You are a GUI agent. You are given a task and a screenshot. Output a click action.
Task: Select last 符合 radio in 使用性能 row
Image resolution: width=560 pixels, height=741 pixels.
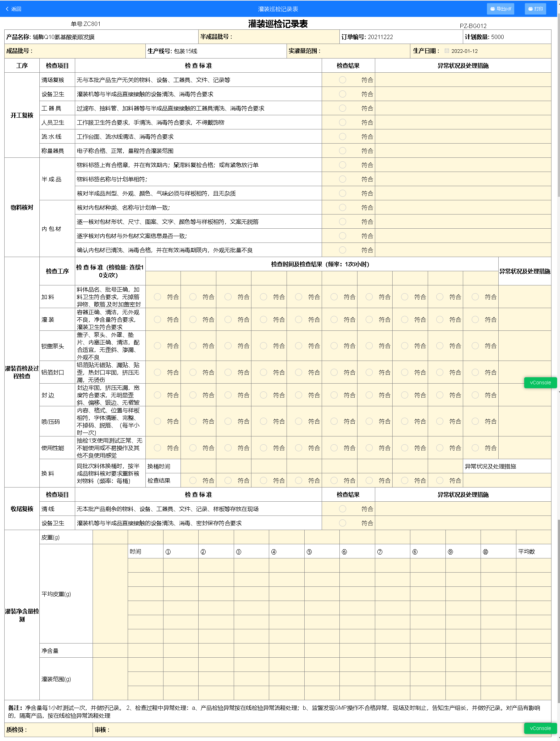[475, 448]
